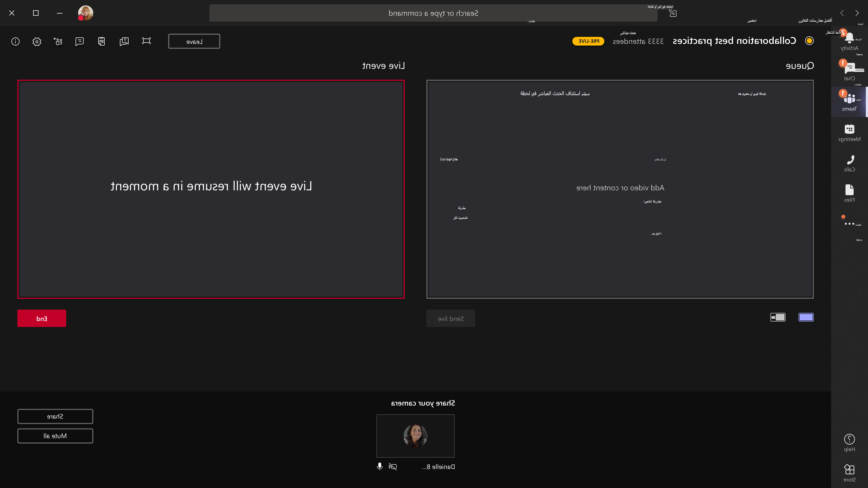This screenshot has width=868, height=488.
Task: Click the Collaboration best practices title
Action: pyautogui.click(x=734, y=41)
